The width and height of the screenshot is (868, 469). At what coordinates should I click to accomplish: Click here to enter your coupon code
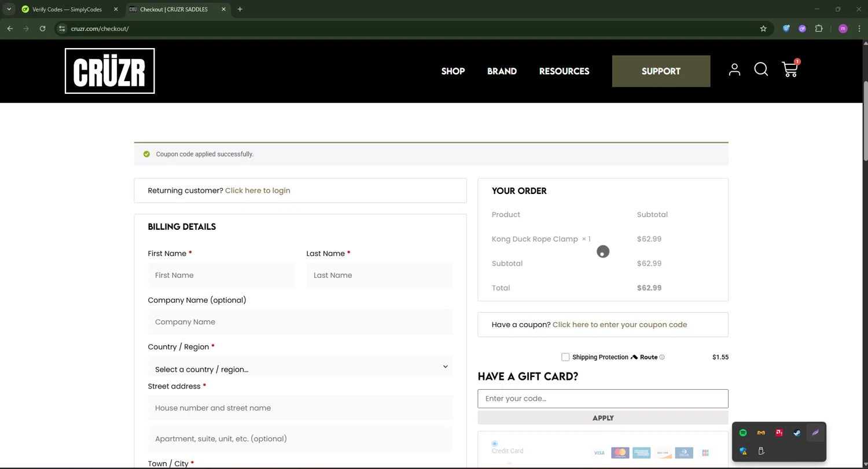coord(620,325)
